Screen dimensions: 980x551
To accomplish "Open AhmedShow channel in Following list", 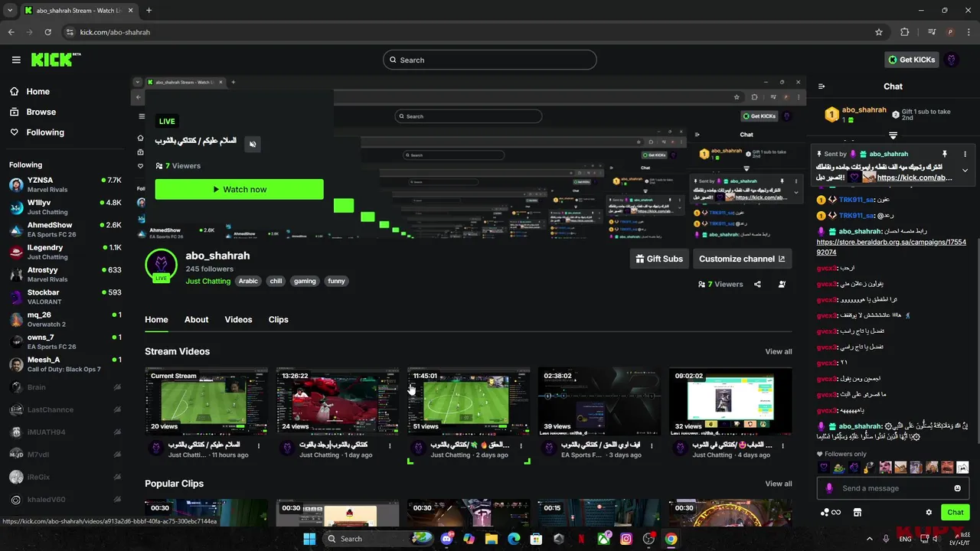I will click(x=65, y=230).
